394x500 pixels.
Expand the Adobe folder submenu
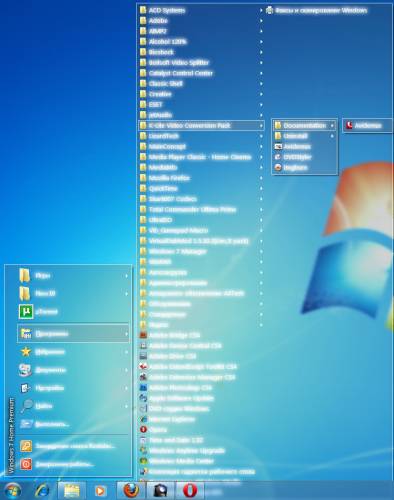(201, 21)
